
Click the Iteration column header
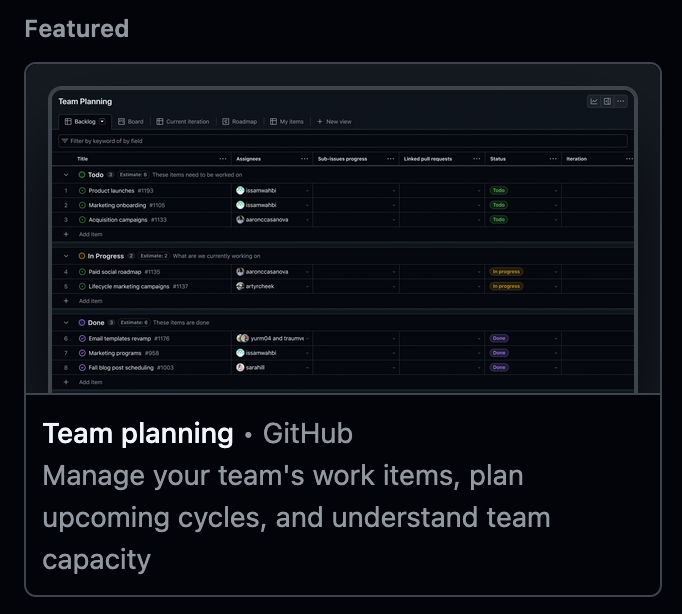click(x=576, y=159)
